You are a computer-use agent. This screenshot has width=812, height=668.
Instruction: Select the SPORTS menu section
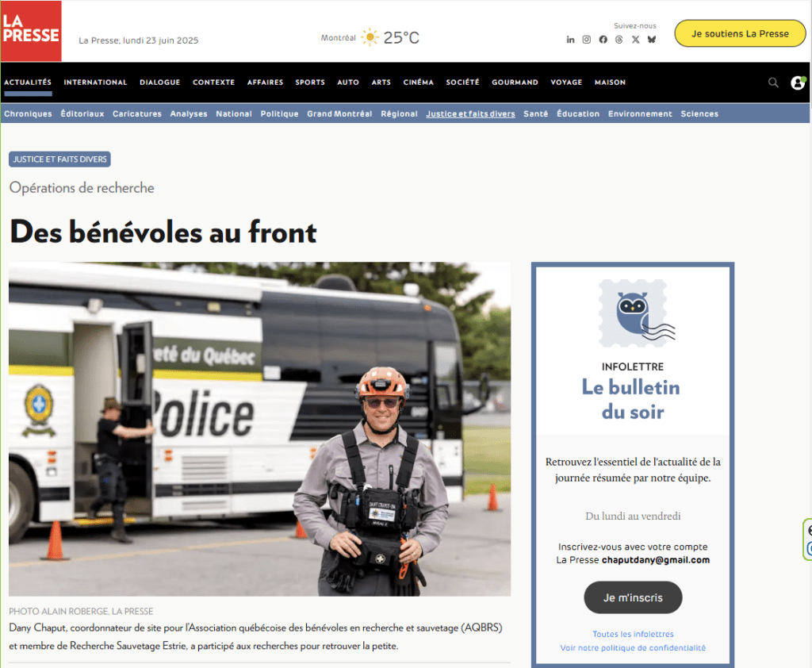310,83
